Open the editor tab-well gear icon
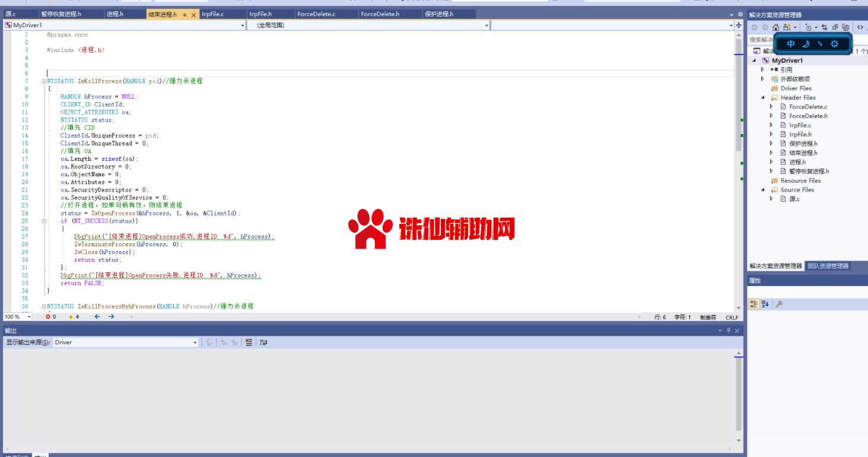The height and width of the screenshot is (457, 868). pos(740,14)
